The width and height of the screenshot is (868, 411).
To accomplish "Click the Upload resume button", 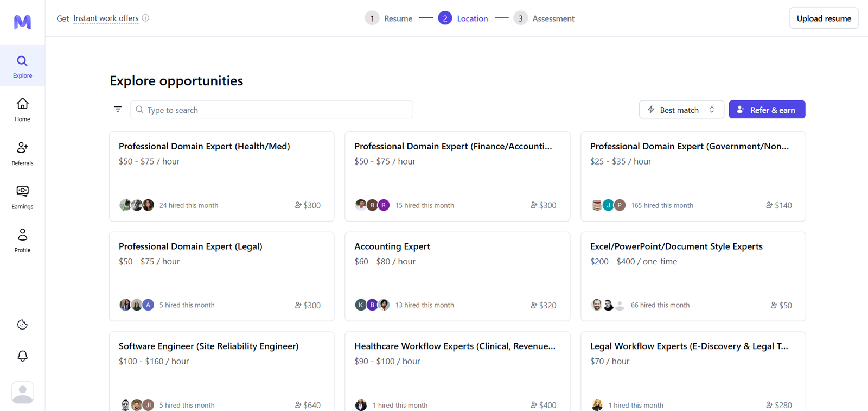I will pos(823,18).
